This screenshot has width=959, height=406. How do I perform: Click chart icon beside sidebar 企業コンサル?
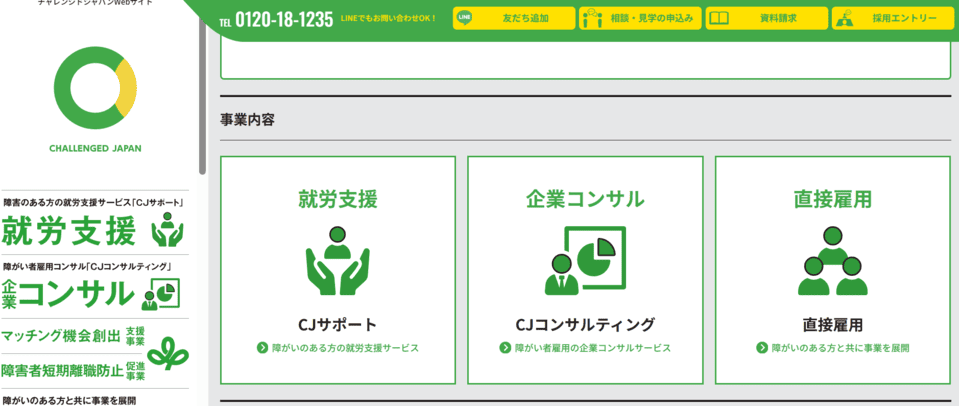pos(161,293)
